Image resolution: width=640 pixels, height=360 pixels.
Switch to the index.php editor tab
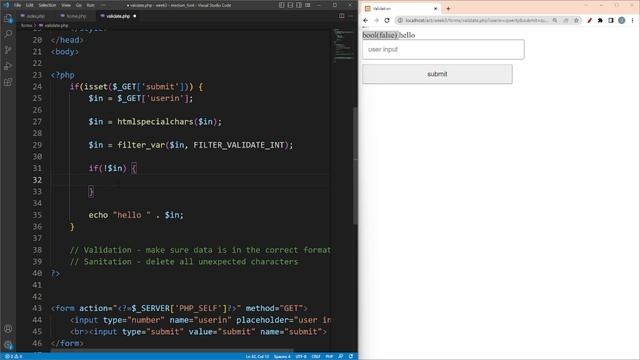pos(36,16)
